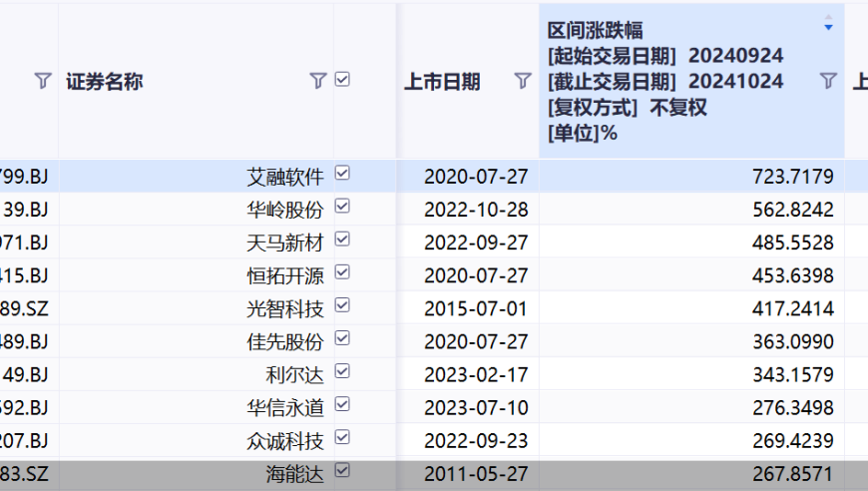Select listing date 2023-07-10

coord(476,407)
